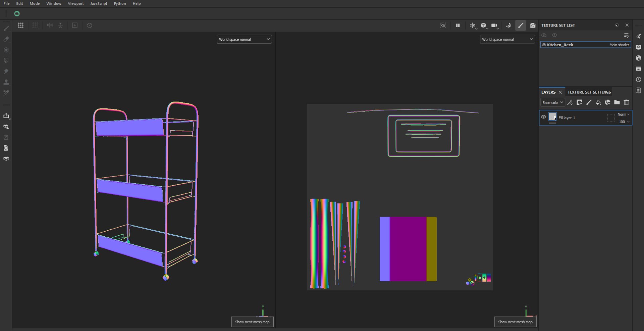
Task: Delete the selected layer with trash icon
Action: [626, 102]
